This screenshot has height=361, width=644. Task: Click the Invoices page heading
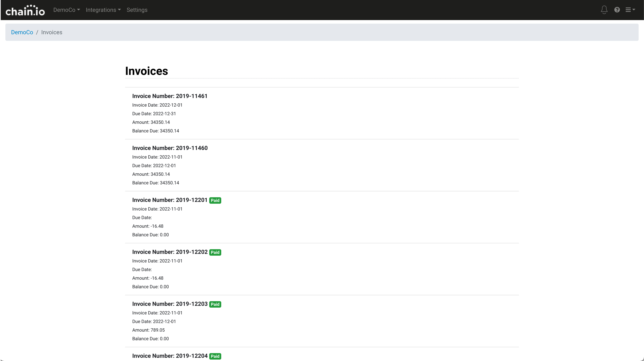click(x=146, y=71)
